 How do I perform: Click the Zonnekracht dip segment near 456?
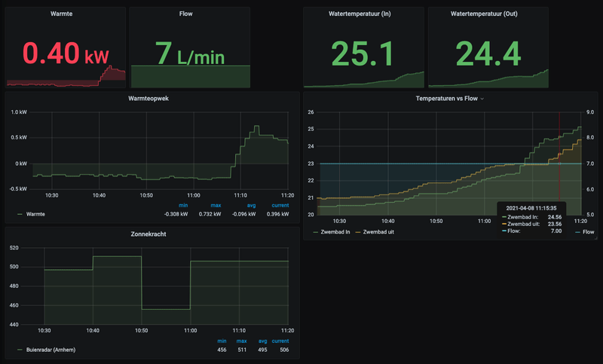coord(166,310)
